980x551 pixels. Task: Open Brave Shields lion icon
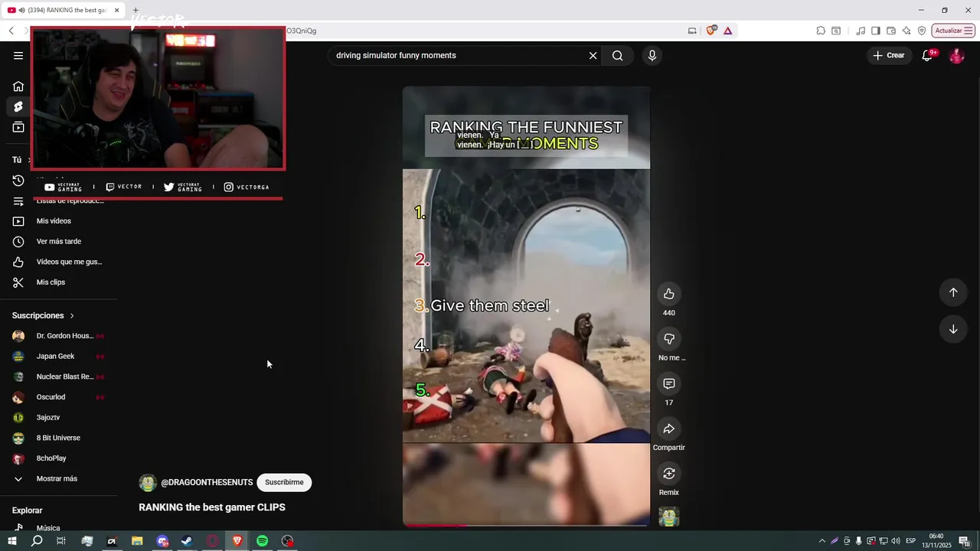(x=711, y=31)
